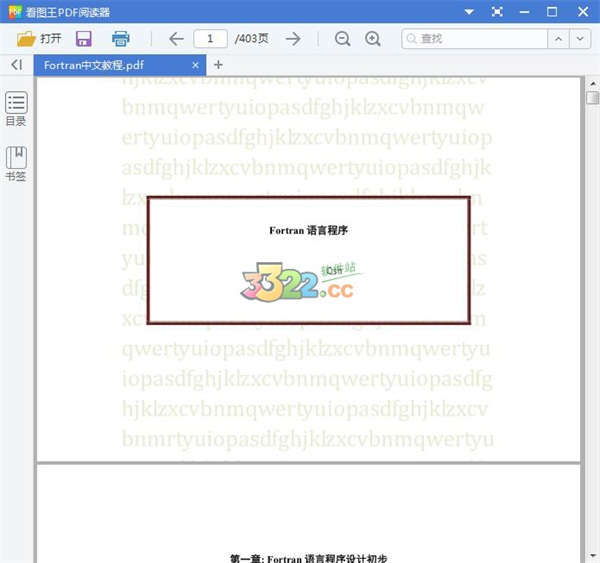Open title bar dropdown menu arrow
The height and width of the screenshot is (563, 600).
pyautogui.click(x=469, y=12)
